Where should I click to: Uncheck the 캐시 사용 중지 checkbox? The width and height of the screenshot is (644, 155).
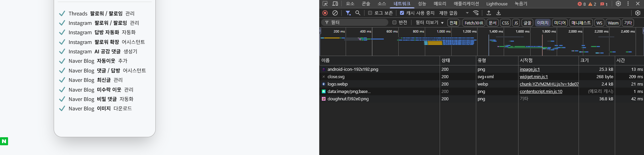click(x=402, y=13)
